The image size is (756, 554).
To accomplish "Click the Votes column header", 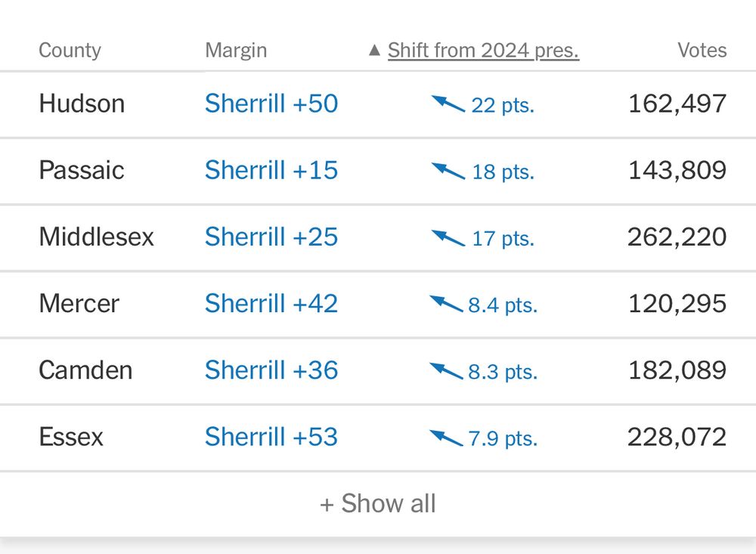I will click(x=702, y=51).
